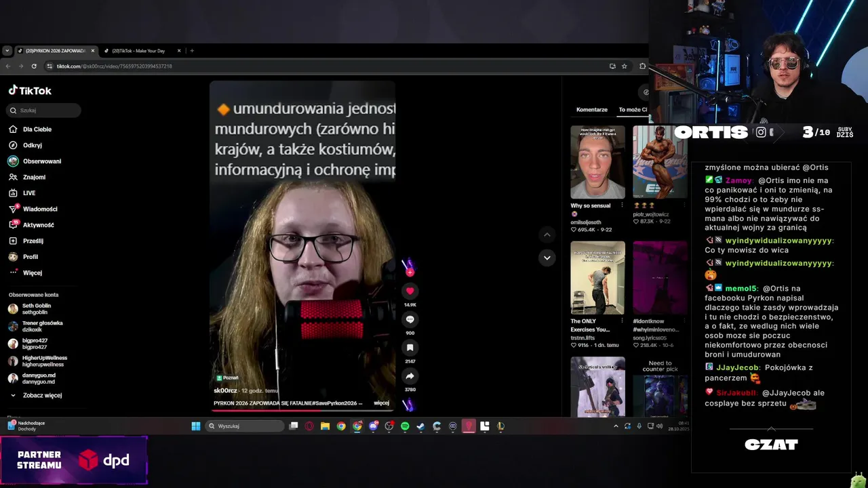868x488 pixels.
Task: Click Prześlij upload option
Action: click(26, 241)
